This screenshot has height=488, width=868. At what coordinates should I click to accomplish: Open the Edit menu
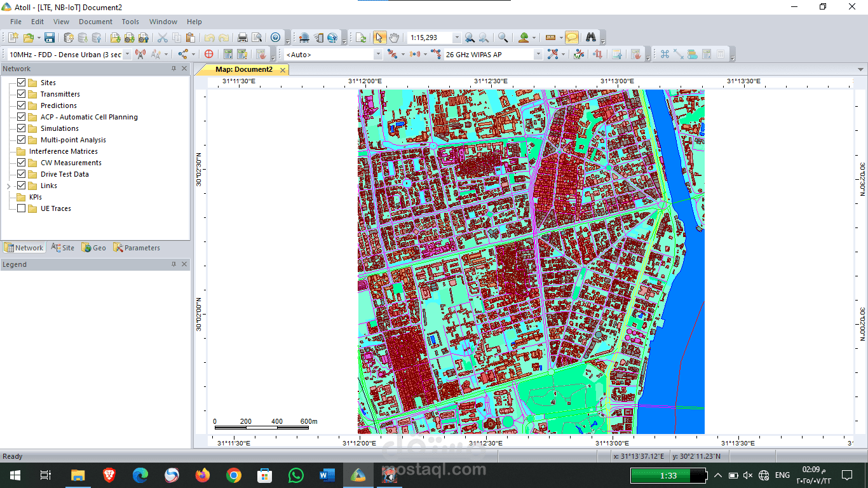(x=37, y=22)
